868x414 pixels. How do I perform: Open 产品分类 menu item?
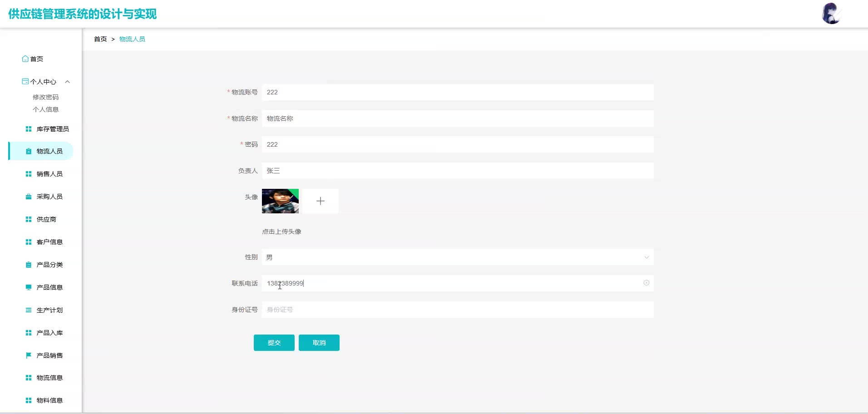(x=49, y=265)
